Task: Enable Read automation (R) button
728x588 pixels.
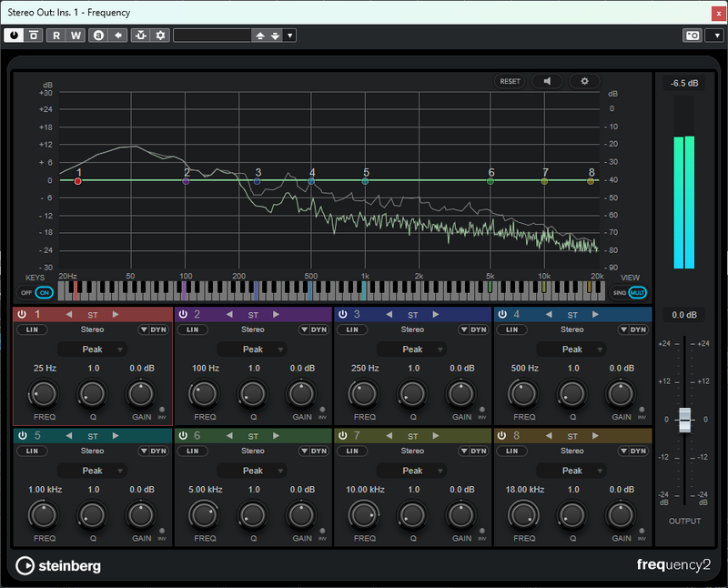Action: (56, 35)
